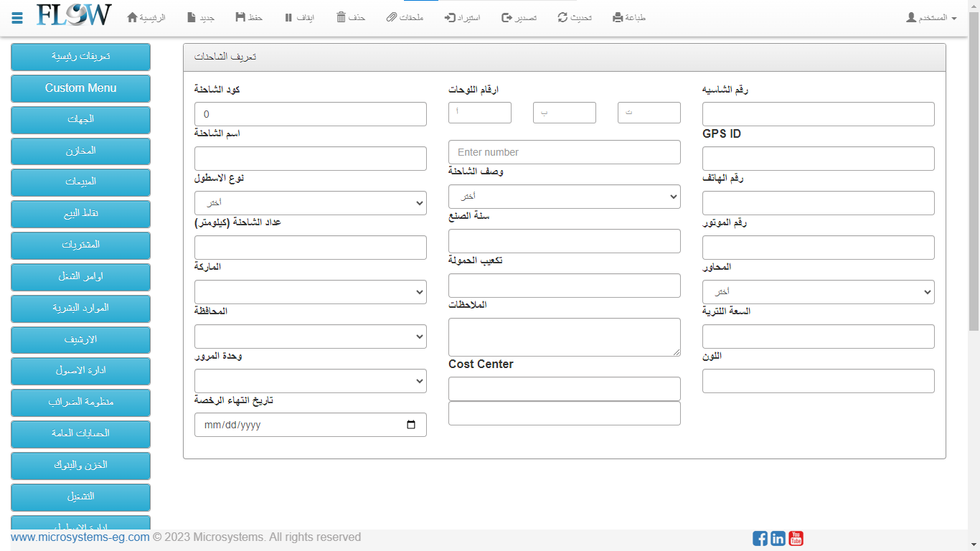The height and width of the screenshot is (551, 980).
Task: Select Sales (المبيعات) in the sidebar
Action: [80, 182]
